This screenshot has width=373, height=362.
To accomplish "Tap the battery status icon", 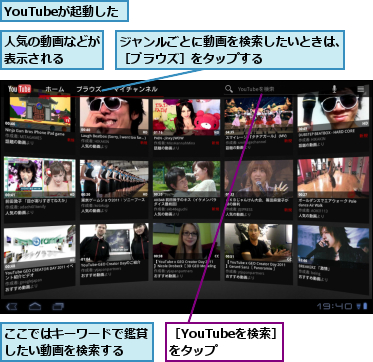I will [x=364, y=306].
